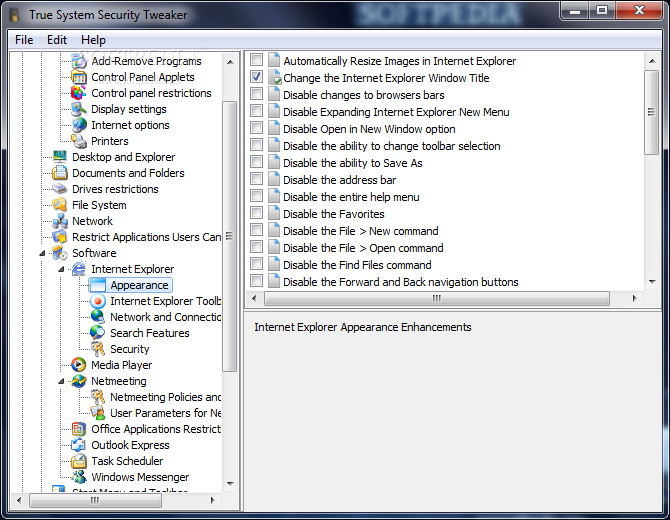Image resolution: width=670 pixels, height=520 pixels.
Task: Select User Parameters for Netmeeting item
Action: (x=165, y=413)
